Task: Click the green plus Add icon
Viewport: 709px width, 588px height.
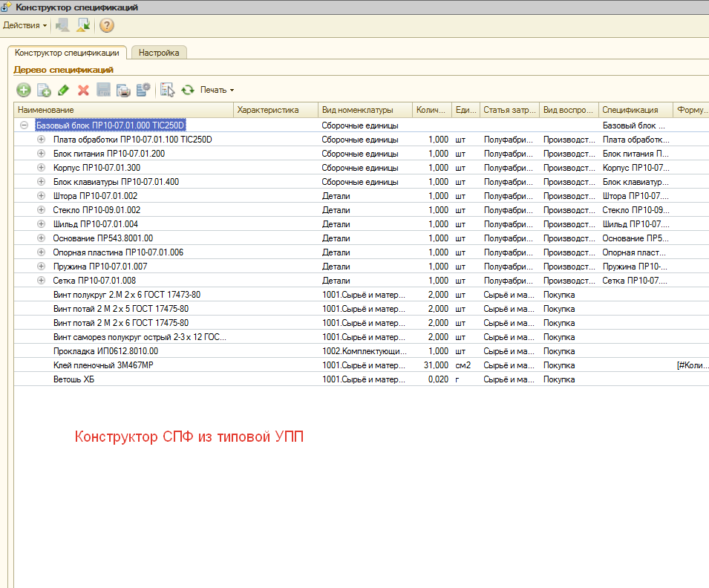Action: point(24,90)
